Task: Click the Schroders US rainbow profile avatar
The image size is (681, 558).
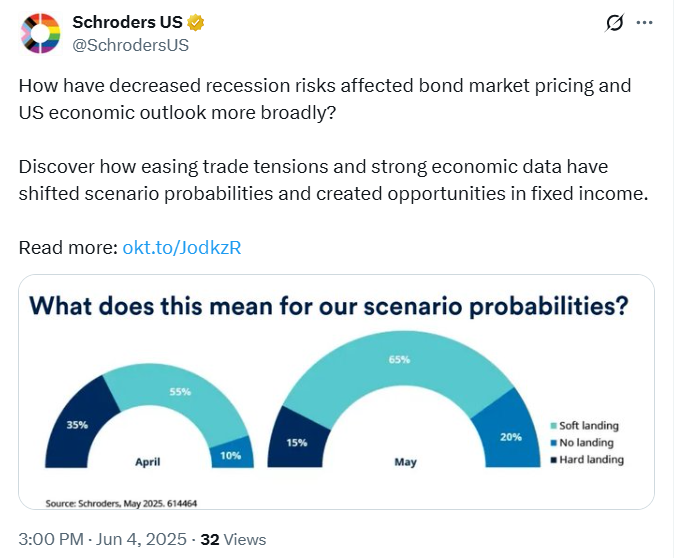Action: tap(41, 34)
